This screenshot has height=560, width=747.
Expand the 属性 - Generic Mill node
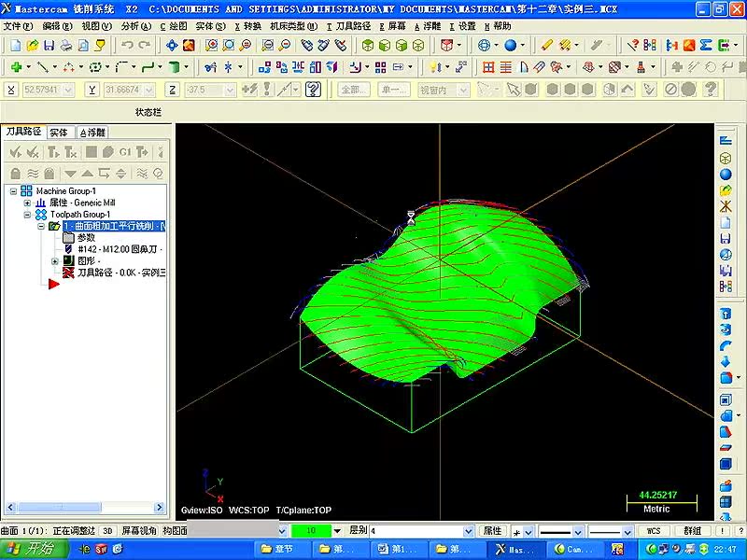(27, 203)
